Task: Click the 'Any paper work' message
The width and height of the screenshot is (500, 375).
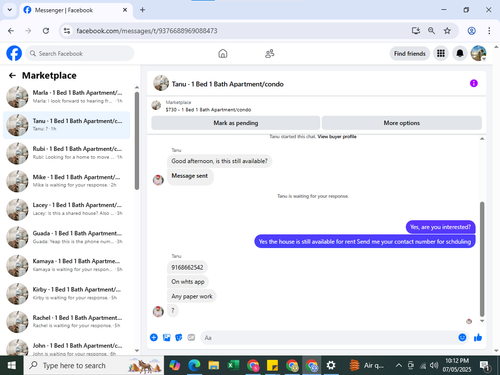Action: (x=192, y=296)
